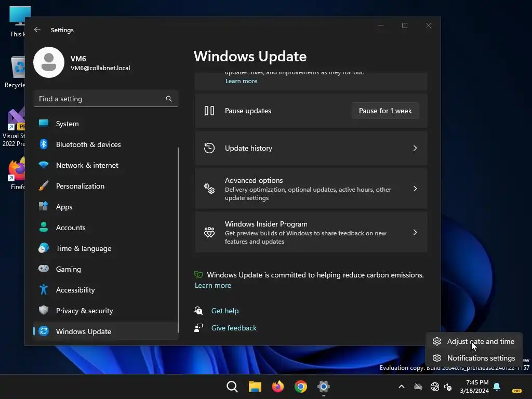Launch Firefox from the taskbar
Screen dimensions: 532x399
278,387
